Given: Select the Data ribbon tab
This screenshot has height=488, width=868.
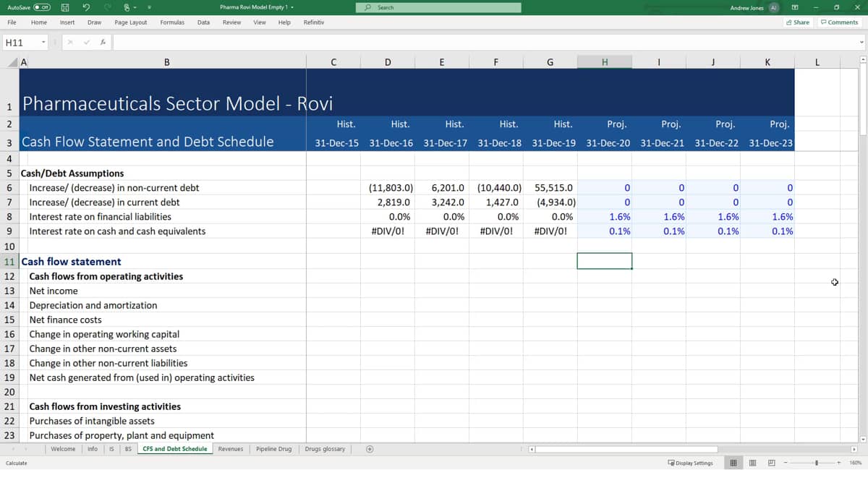Looking at the screenshot, I should 203,22.
